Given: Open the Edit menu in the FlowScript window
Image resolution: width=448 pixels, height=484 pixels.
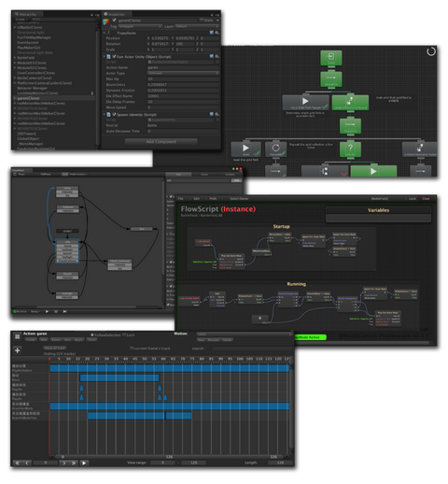Looking at the screenshot, I should coord(197,198).
